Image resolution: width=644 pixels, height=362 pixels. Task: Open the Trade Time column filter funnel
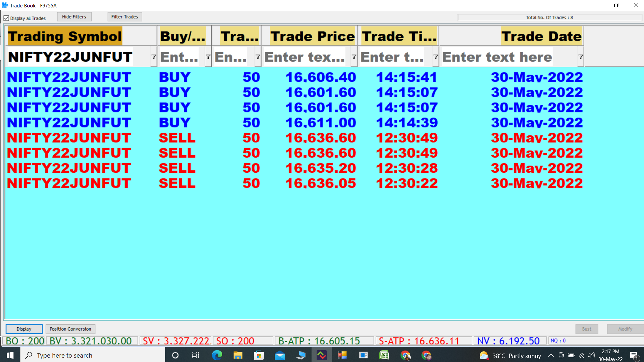436,57
